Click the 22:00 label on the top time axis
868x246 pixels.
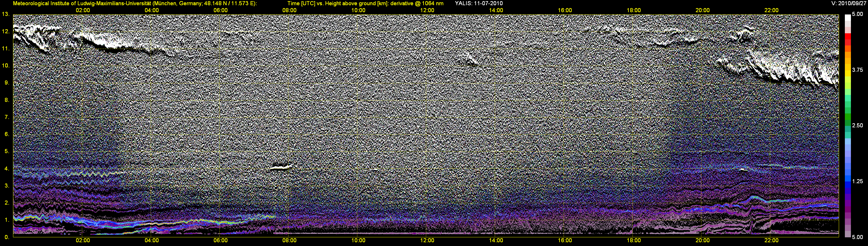coord(771,10)
